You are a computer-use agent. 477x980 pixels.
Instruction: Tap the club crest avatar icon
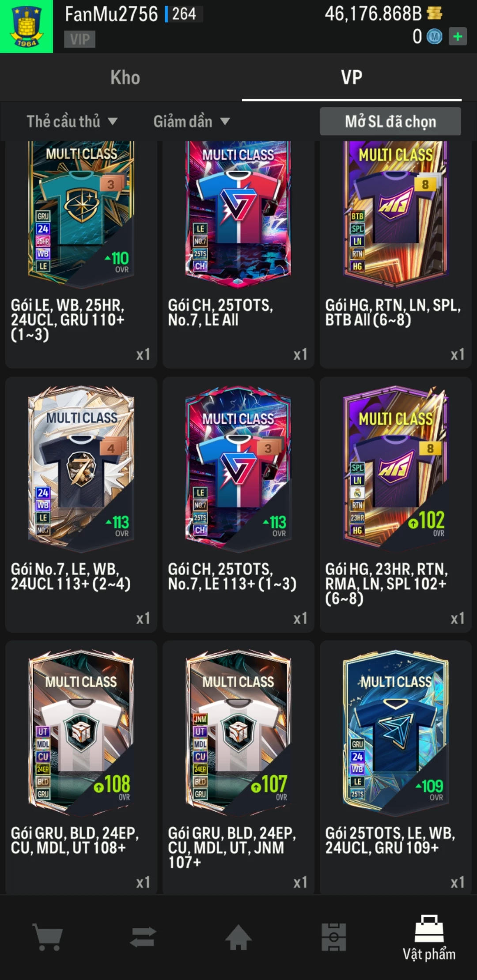coord(26,26)
